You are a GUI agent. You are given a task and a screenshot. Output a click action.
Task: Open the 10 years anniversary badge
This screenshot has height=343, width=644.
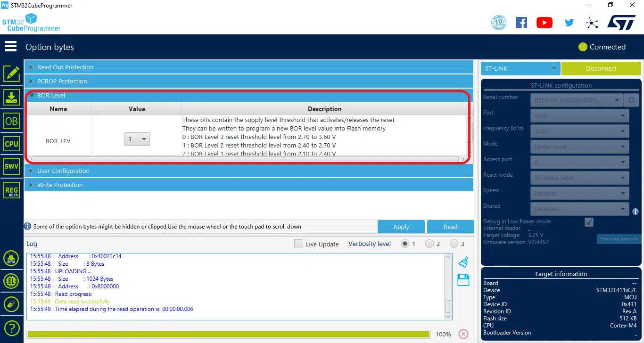pyautogui.click(x=499, y=23)
